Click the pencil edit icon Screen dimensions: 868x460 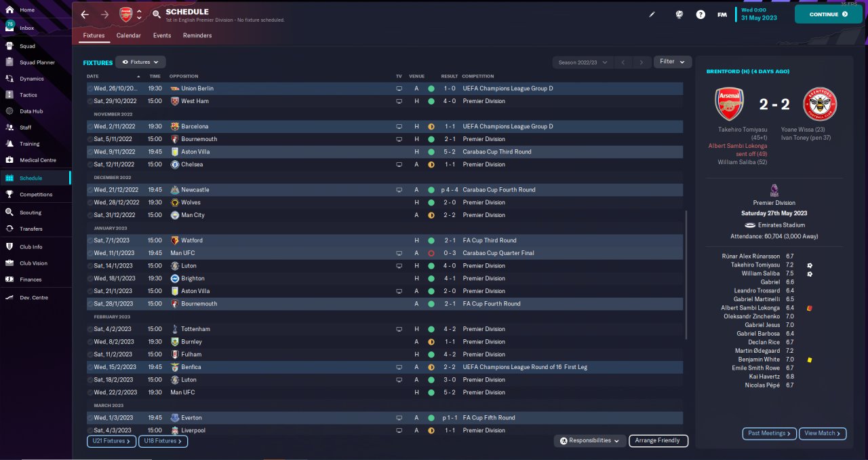652,14
